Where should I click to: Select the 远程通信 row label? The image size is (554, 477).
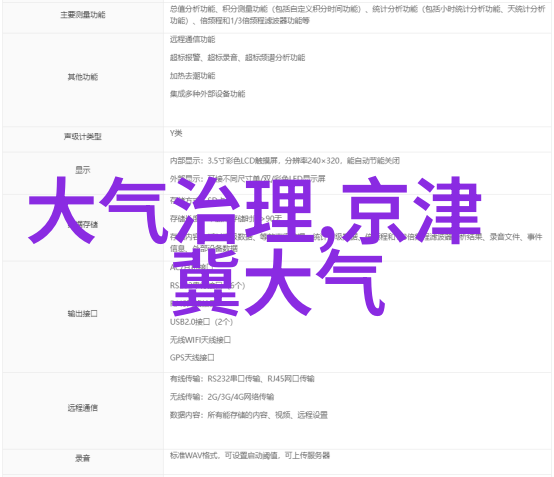point(83,408)
